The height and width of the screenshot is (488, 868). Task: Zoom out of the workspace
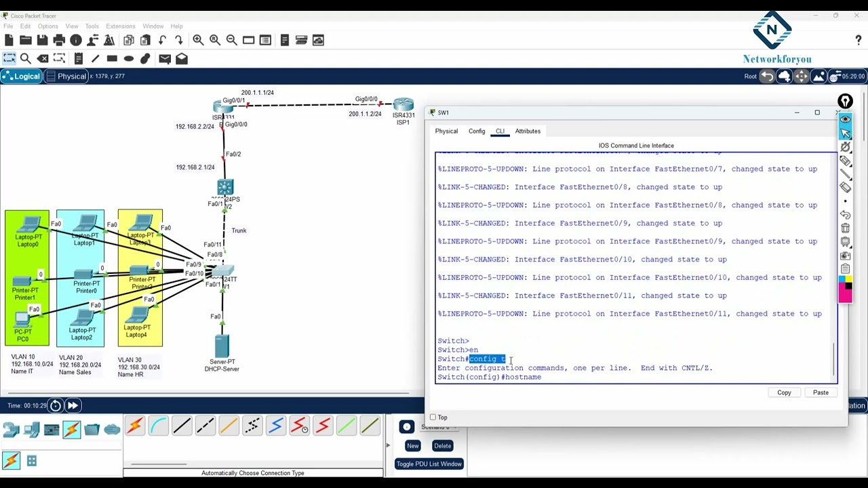click(232, 40)
